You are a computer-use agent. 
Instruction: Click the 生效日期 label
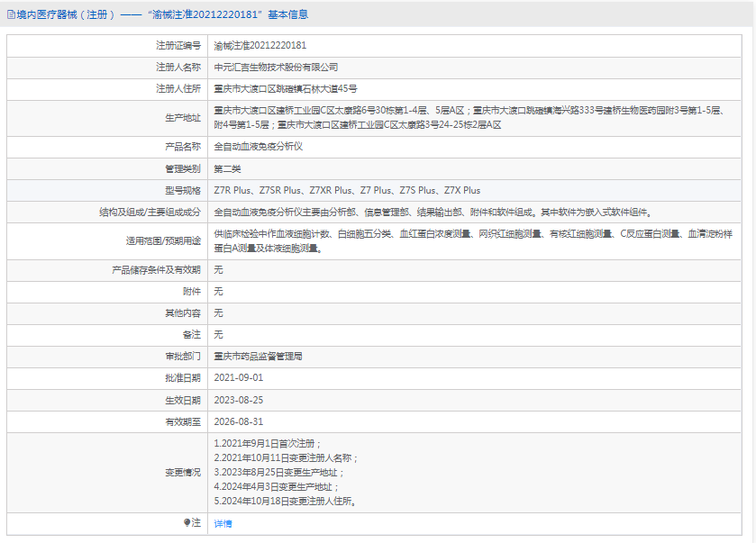(x=183, y=401)
